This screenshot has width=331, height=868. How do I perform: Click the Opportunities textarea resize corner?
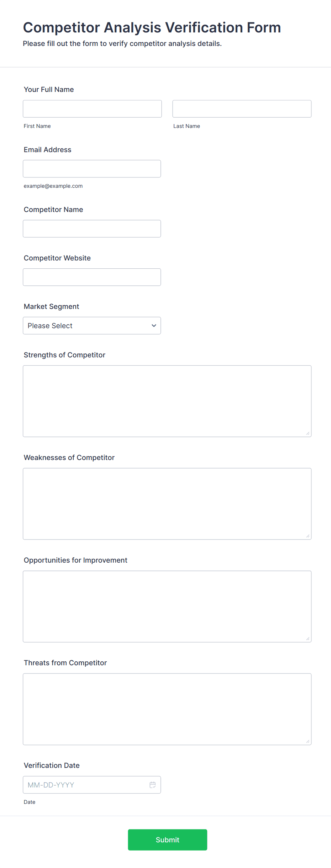click(308, 639)
